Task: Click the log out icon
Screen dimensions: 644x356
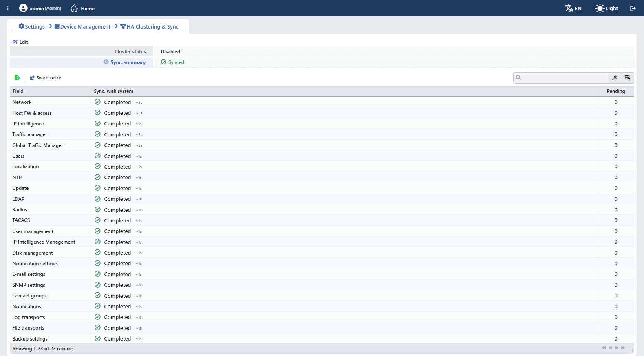Action: [633, 8]
